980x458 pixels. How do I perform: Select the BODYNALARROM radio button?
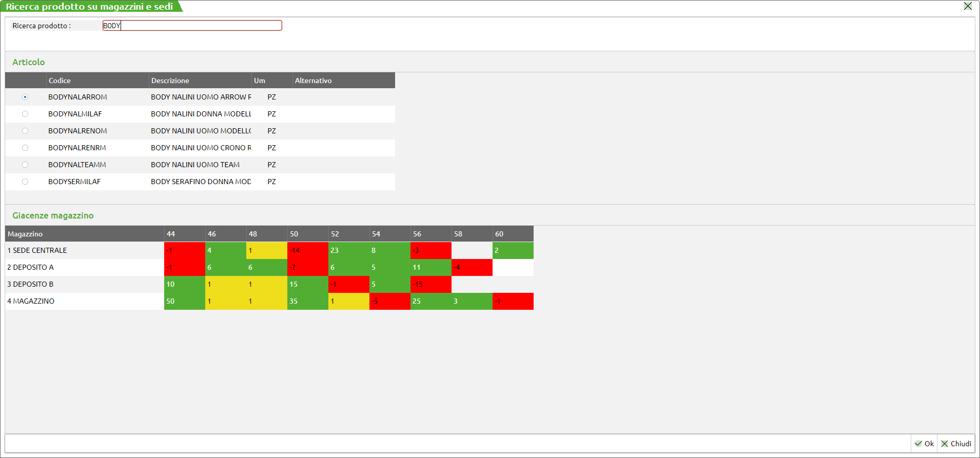click(x=25, y=97)
